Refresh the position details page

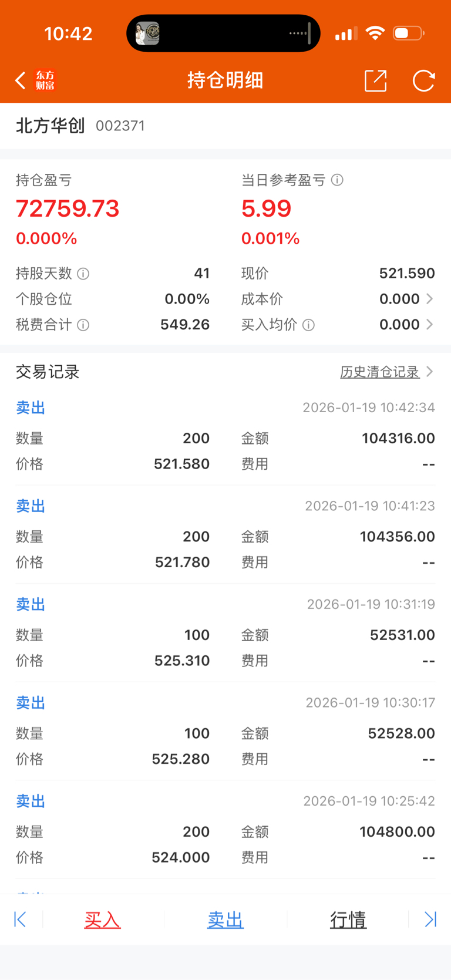click(423, 80)
